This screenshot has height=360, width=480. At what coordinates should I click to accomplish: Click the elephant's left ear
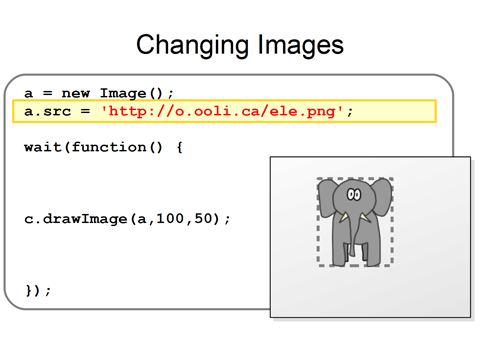pos(327,197)
